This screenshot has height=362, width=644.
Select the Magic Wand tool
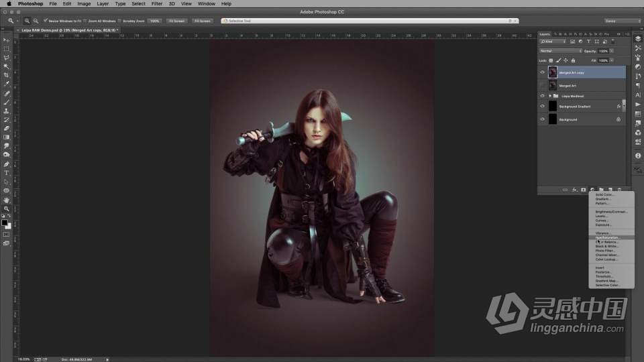[x=6, y=66]
